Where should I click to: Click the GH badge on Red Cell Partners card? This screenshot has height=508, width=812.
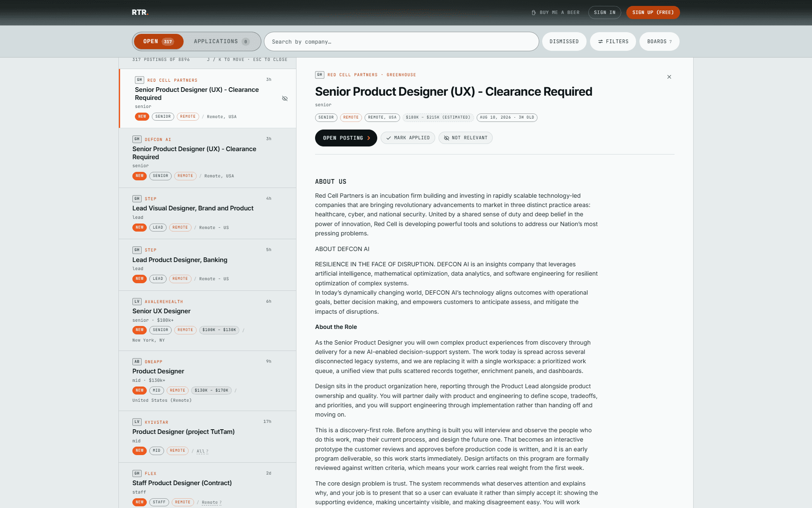(140, 80)
